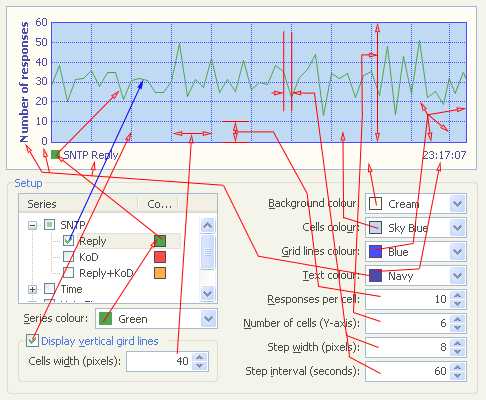486x400 pixels.
Task: Toggle the Reply series checkbox
Action: (x=68, y=241)
